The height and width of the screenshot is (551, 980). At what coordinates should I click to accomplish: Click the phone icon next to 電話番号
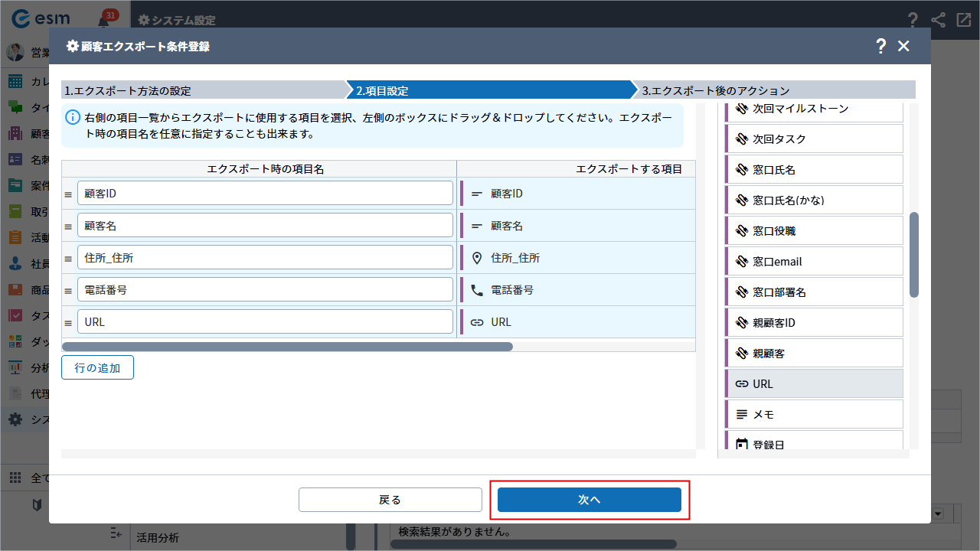[x=477, y=290]
